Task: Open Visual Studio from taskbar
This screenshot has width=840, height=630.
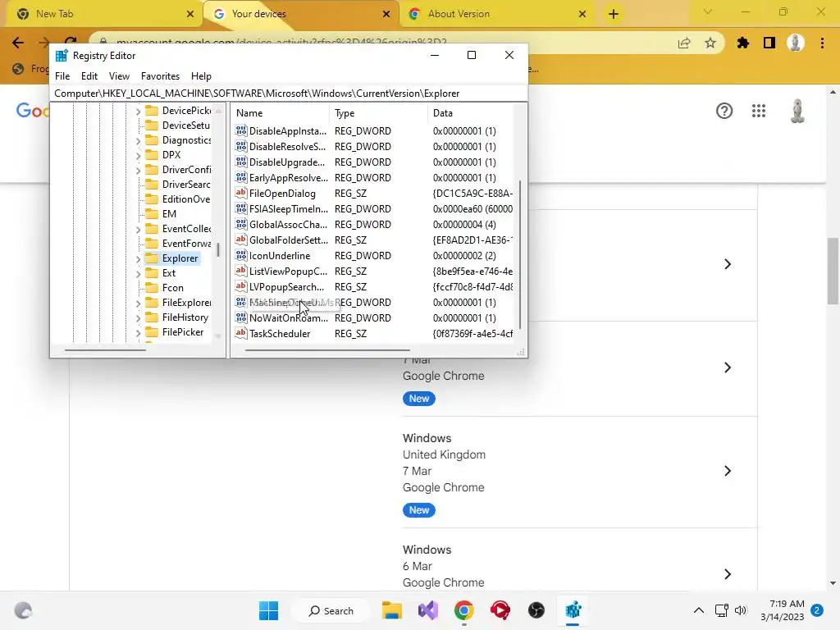Action: [x=428, y=610]
